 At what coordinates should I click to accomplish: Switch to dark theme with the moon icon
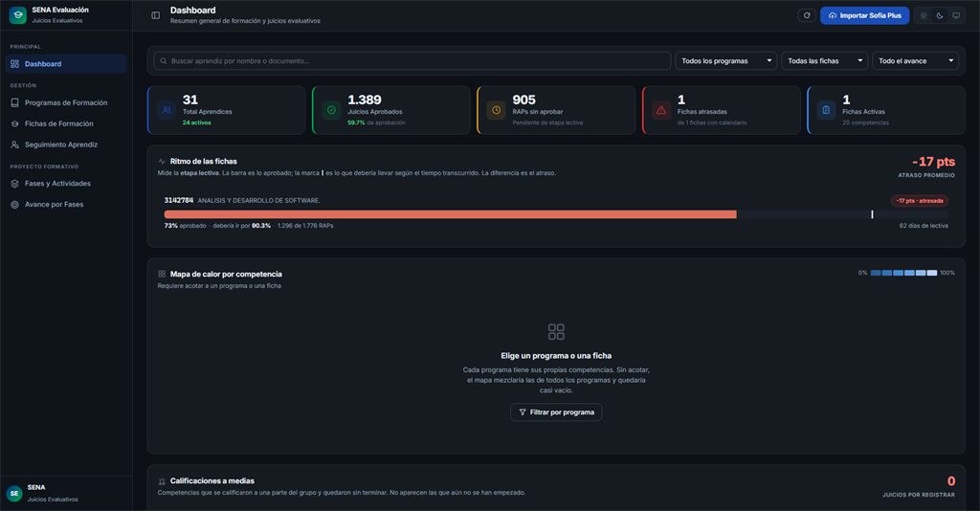(940, 15)
